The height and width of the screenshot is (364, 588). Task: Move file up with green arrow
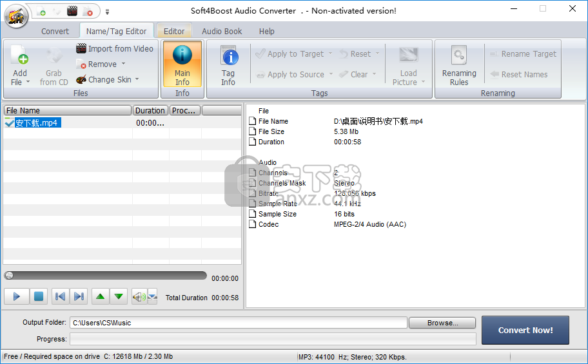tap(100, 296)
